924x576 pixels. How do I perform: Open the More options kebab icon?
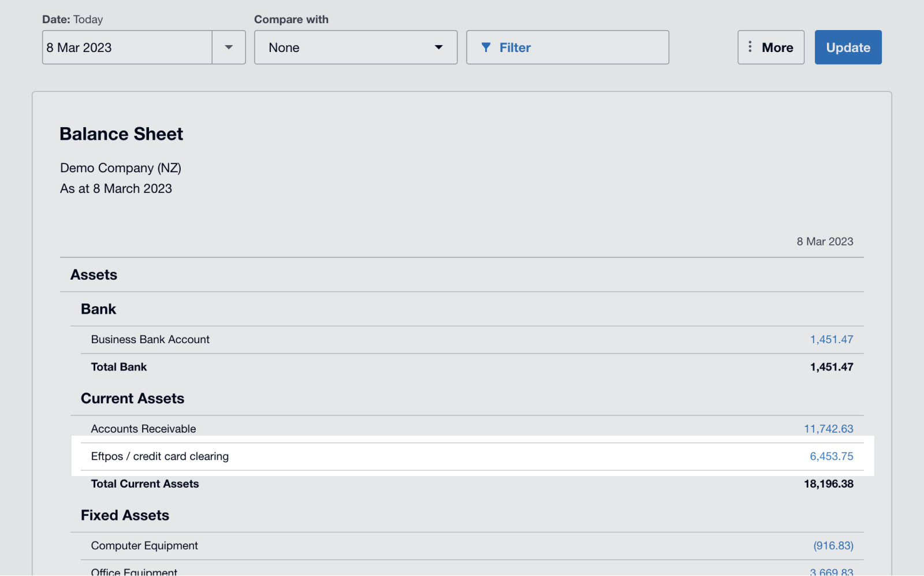click(750, 47)
